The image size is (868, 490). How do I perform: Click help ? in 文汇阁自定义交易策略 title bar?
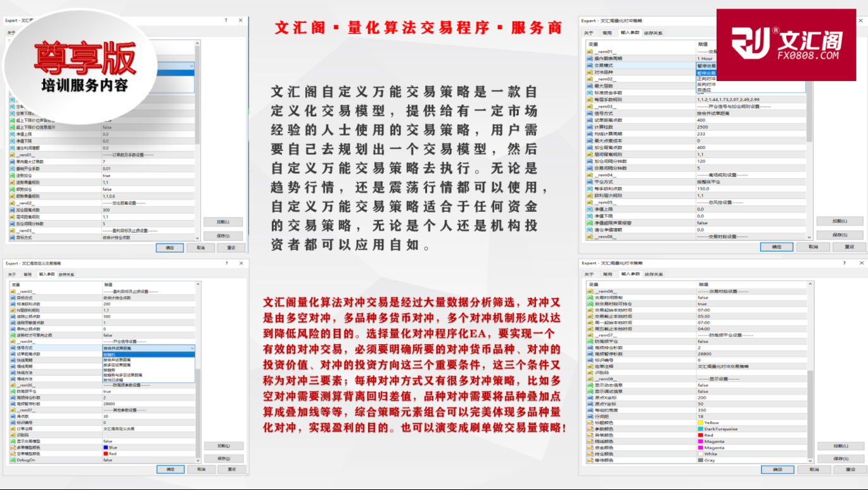[226, 263]
